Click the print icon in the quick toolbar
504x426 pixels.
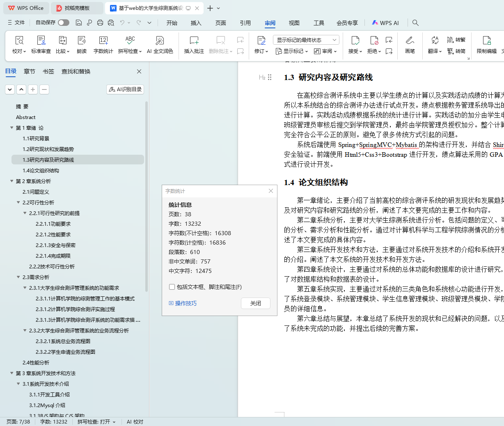pyautogui.click(x=100, y=23)
